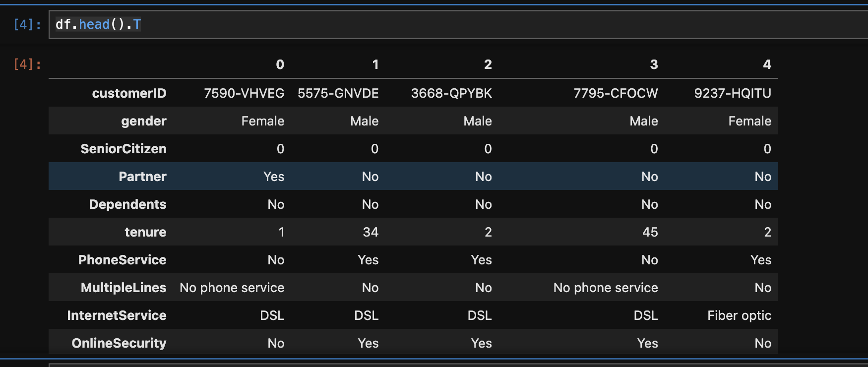Select the Fiber optic cell

coord(739,315)
